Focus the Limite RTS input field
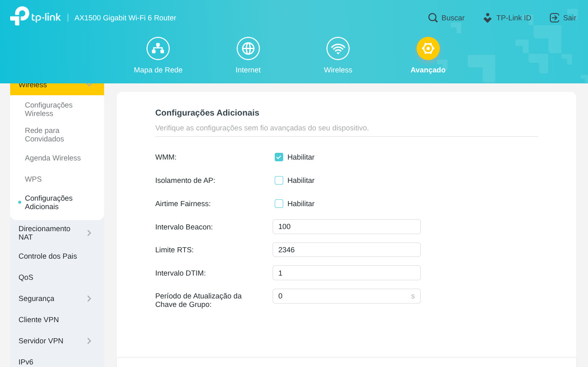 tap(346, 250)
